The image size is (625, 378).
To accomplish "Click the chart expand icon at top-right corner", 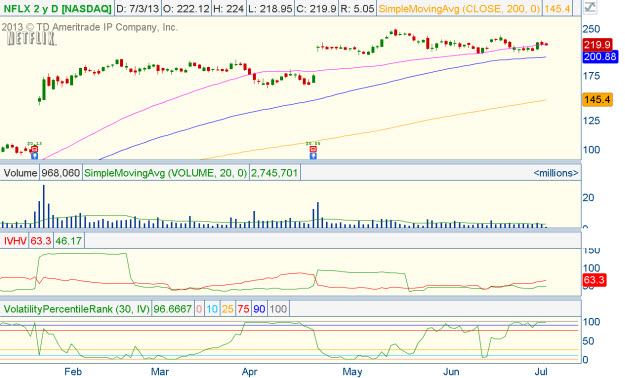I will (590, 7).
